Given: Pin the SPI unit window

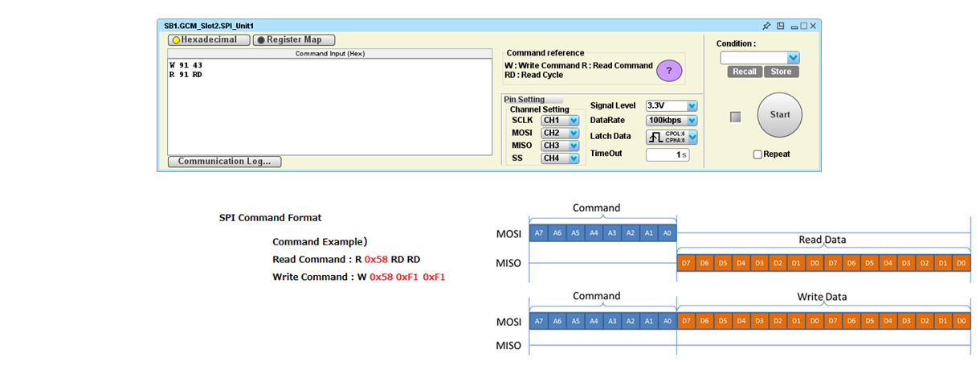Looking at the screenshot, I should coord(766,26).
